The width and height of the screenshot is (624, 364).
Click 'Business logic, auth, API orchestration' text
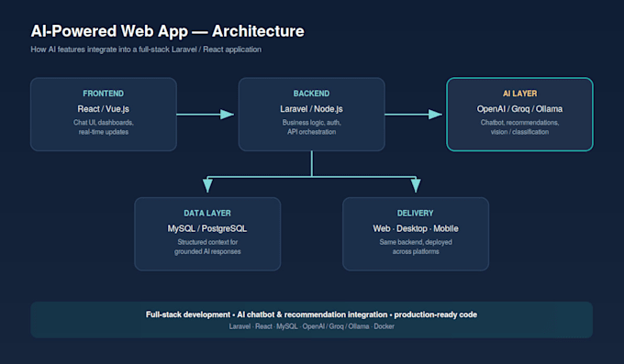point(312,127)
